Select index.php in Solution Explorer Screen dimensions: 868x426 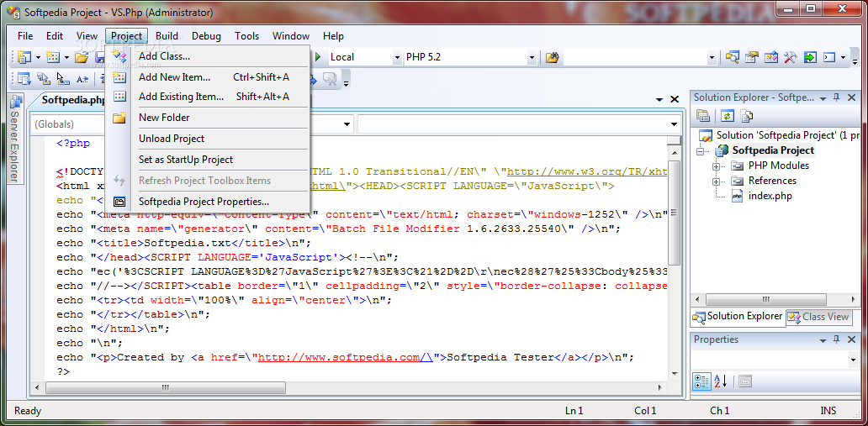770,196
